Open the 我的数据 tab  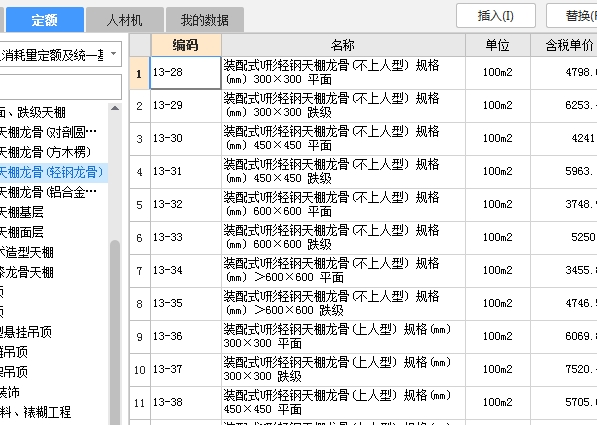205,19
